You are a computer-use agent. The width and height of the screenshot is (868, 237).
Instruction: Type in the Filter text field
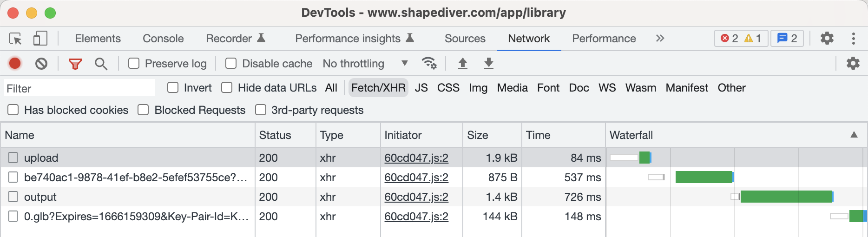point(80,88)
